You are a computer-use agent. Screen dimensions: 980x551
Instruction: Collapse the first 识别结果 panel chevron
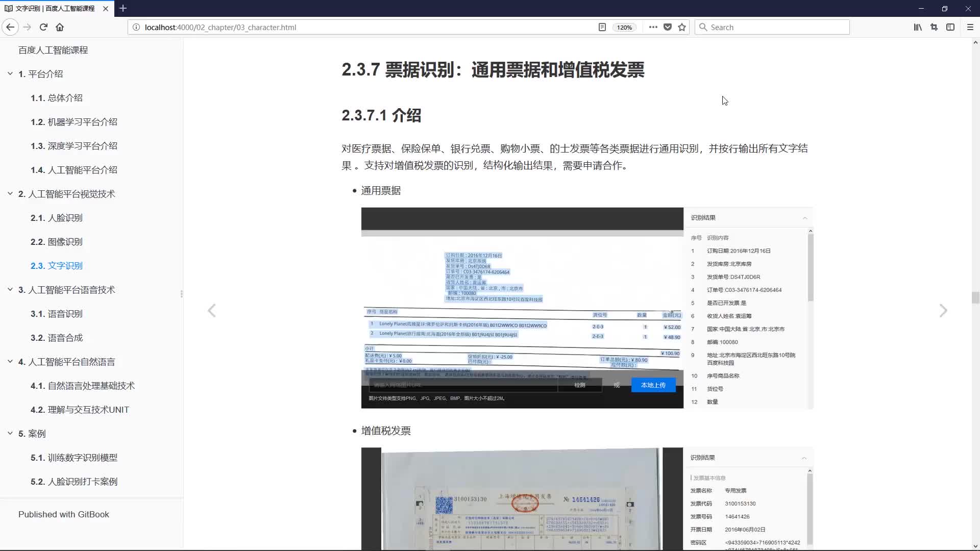click(805, 218)
